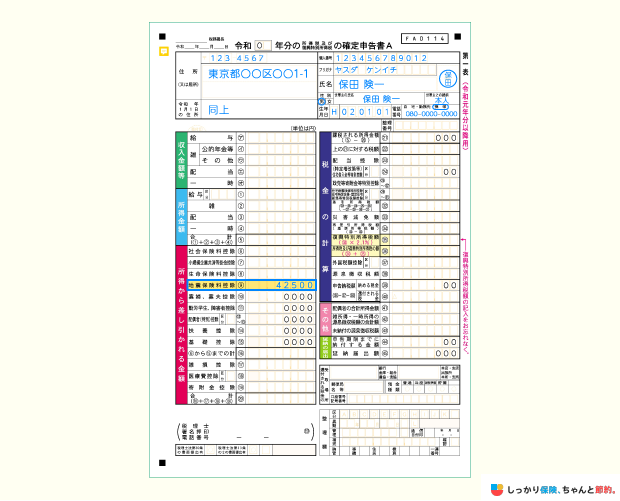Screen dimensions: 620x501
Task: Click the address text 東京都〇〇区〇〇1-1
Action: (258, 74)
